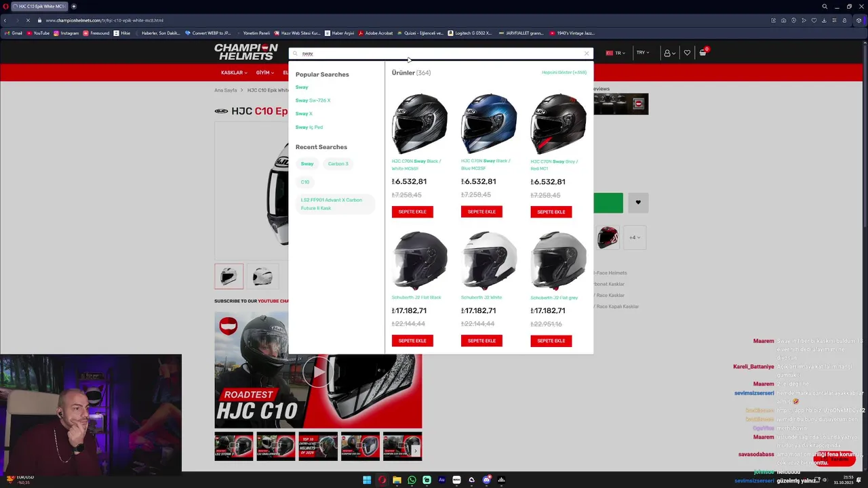This screenshot has height=488, width=868.
Task: Go to Champion Helmets logo homepage
Action: pos(246,52)
